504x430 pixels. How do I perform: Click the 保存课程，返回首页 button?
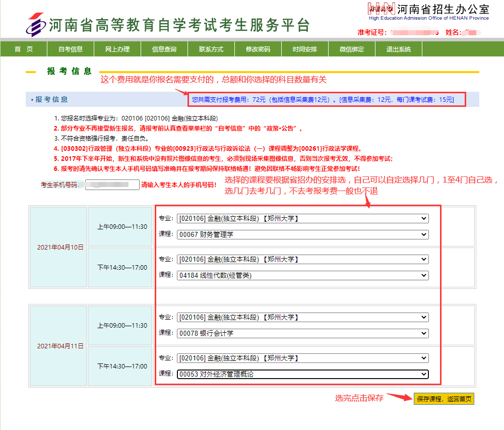(444, 399)
